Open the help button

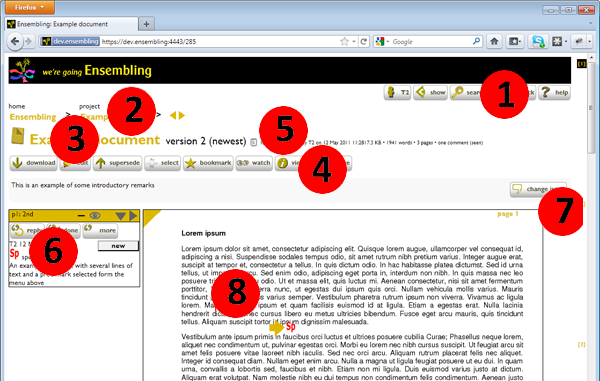point(554,93)
